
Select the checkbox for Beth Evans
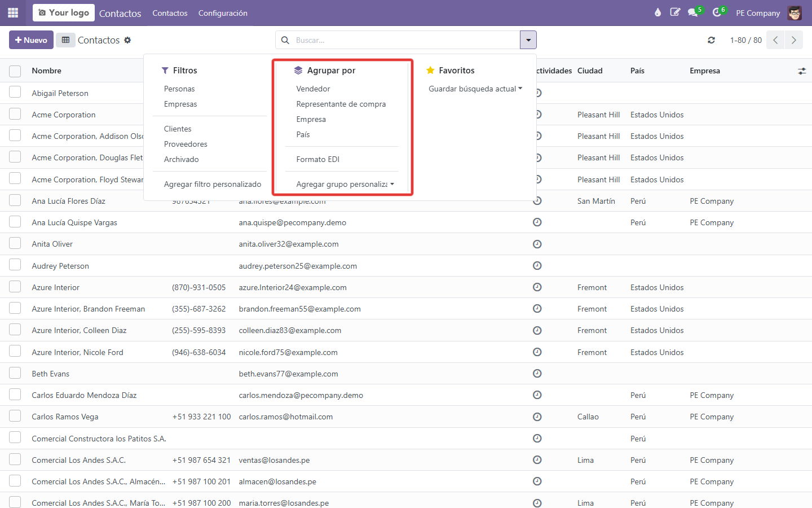click(x=15, y=373)
